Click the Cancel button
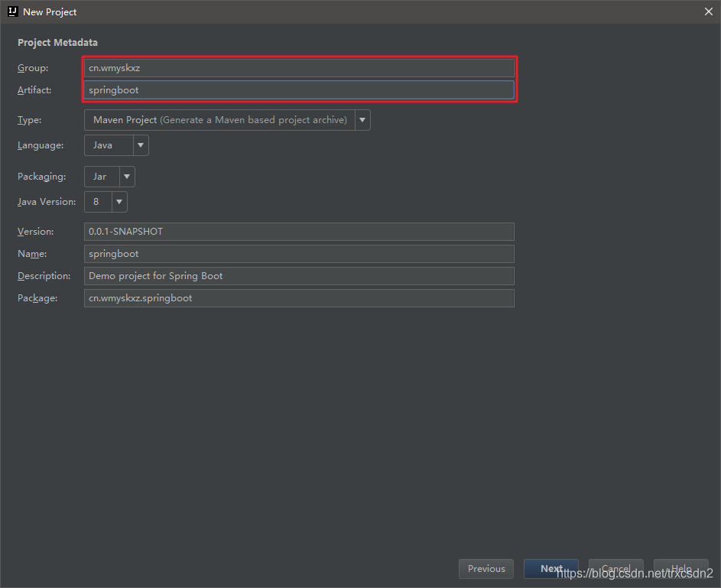The image size is (721, 588). click(x=615, y=569)
